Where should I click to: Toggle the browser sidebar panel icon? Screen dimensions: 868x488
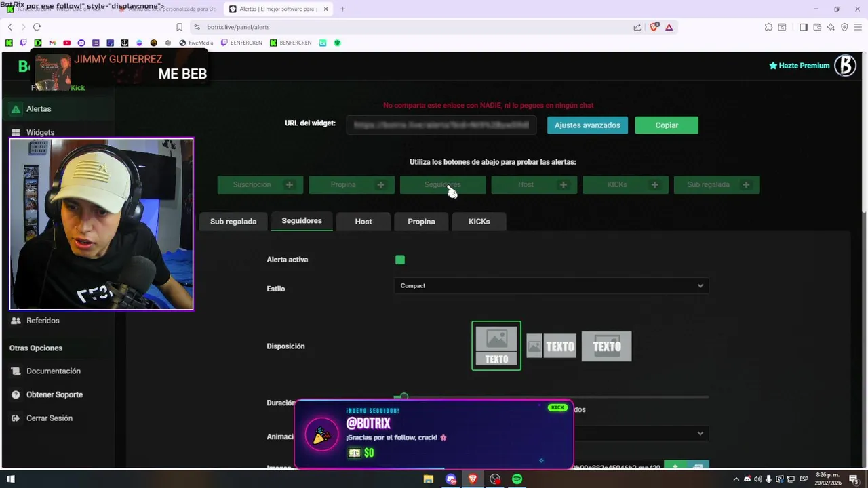(804, 27)
